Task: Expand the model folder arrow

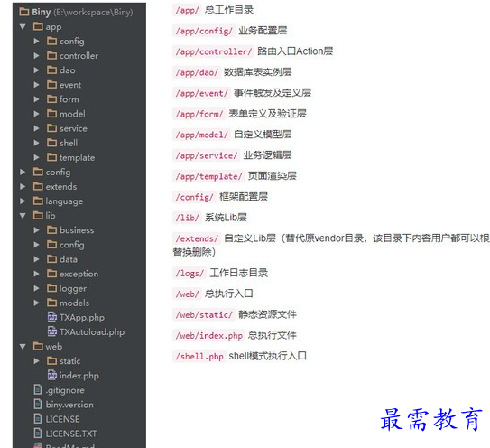Action: tap(36, 114)
